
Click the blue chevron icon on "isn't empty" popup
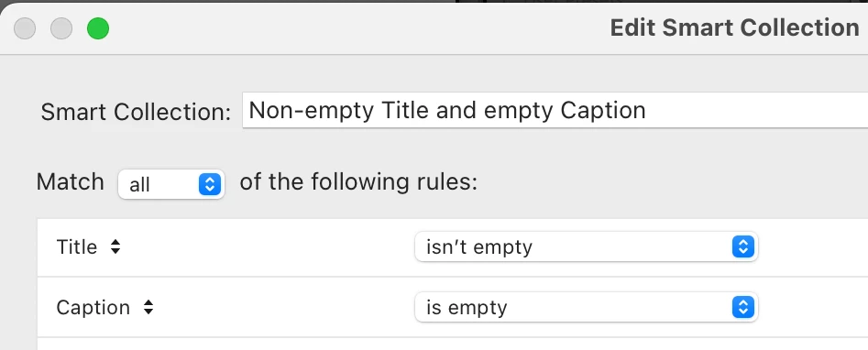[743, 246]
